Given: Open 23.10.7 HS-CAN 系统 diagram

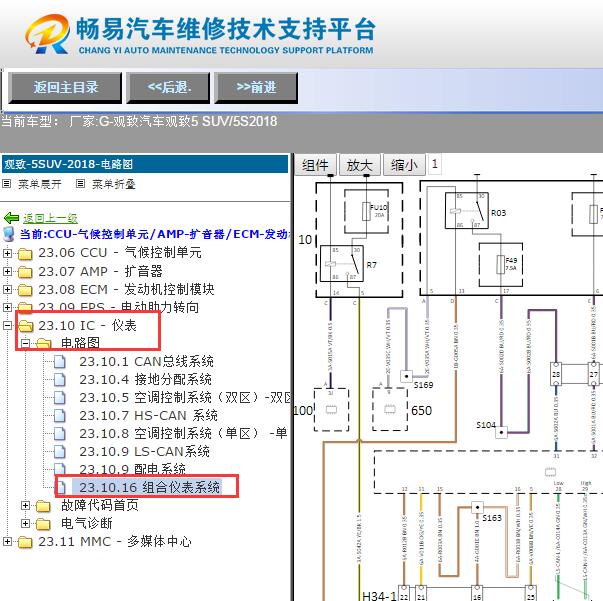Looking at the screenshot, I should coord(148,415).
